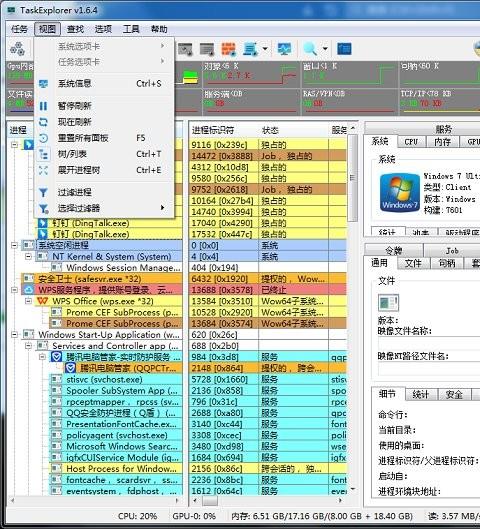The width and height of the screenshot is (480, 529).
Task: Collapse the WPS Office (wps.exe) node
Action: click(x=29, y=301)
